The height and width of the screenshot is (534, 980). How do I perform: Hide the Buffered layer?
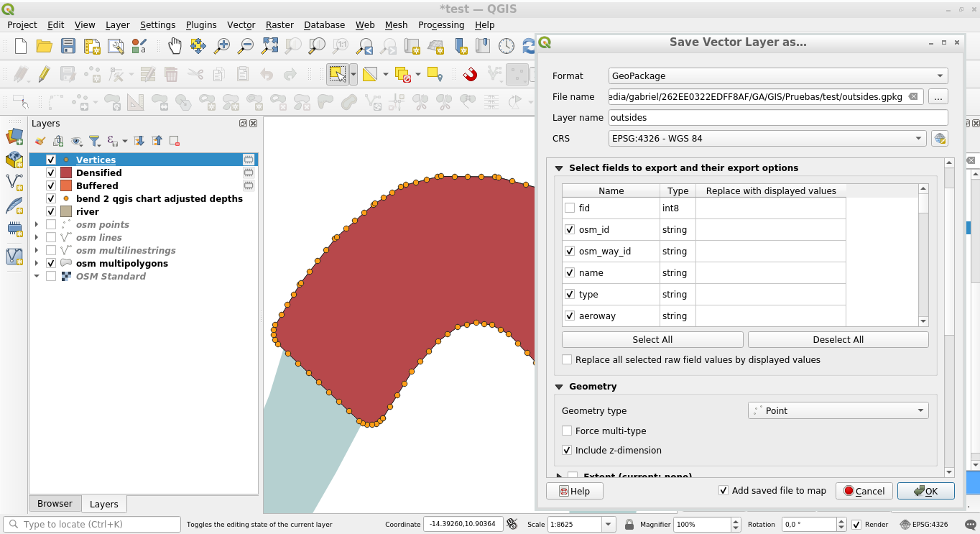(51, 185)
